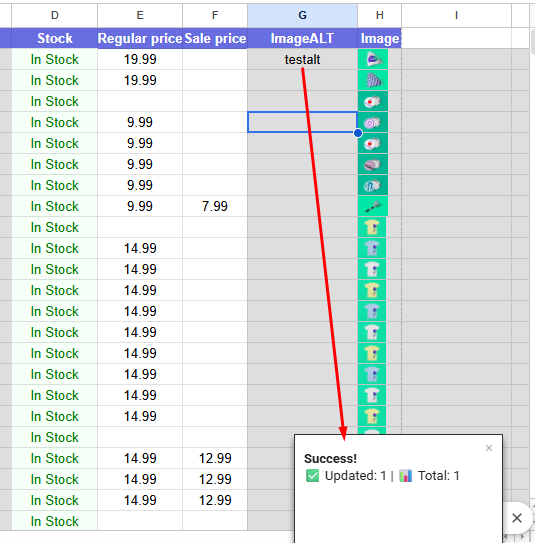Select the 9.99 price beside 7.99
The image size is (535, 543).
pos(140,206)
